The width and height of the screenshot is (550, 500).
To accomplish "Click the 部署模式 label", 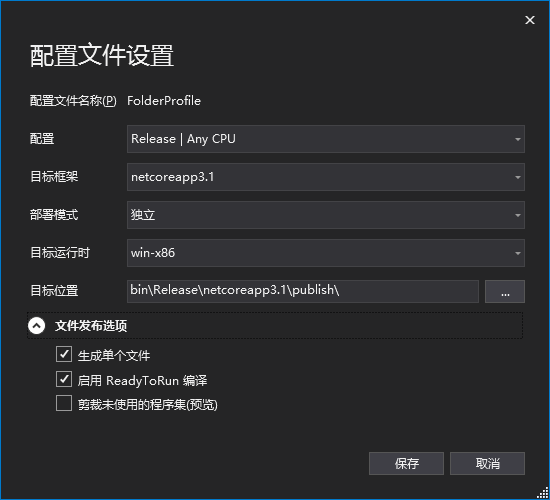I will [x=54, y=215].
